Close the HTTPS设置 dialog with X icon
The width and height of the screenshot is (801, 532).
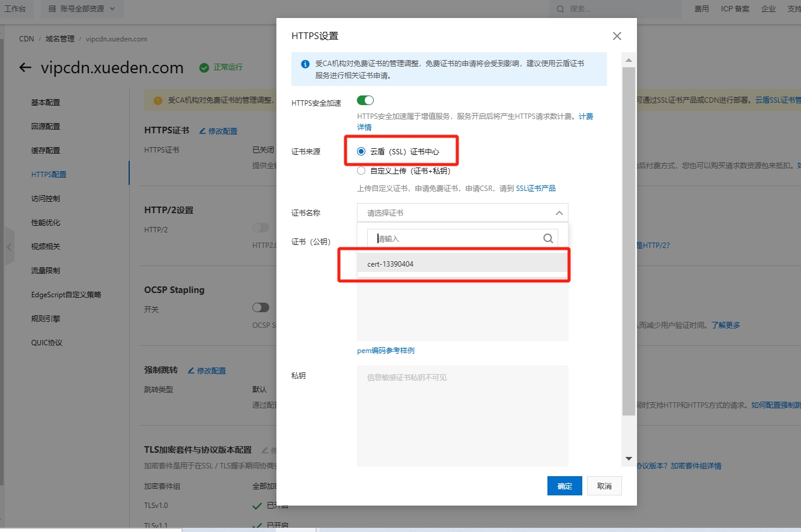pyautogui.click(x=617, y=36)
